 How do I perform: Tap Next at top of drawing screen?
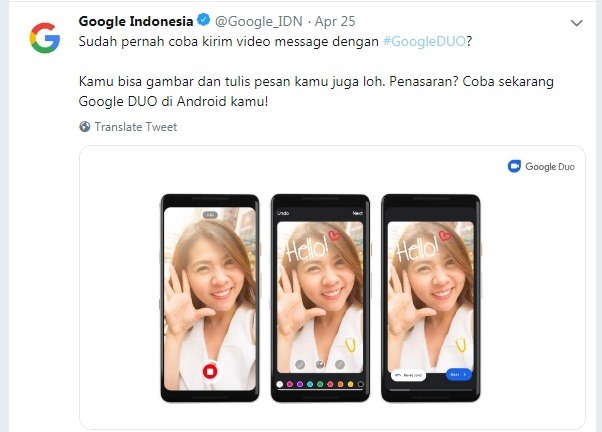point(357,213)
